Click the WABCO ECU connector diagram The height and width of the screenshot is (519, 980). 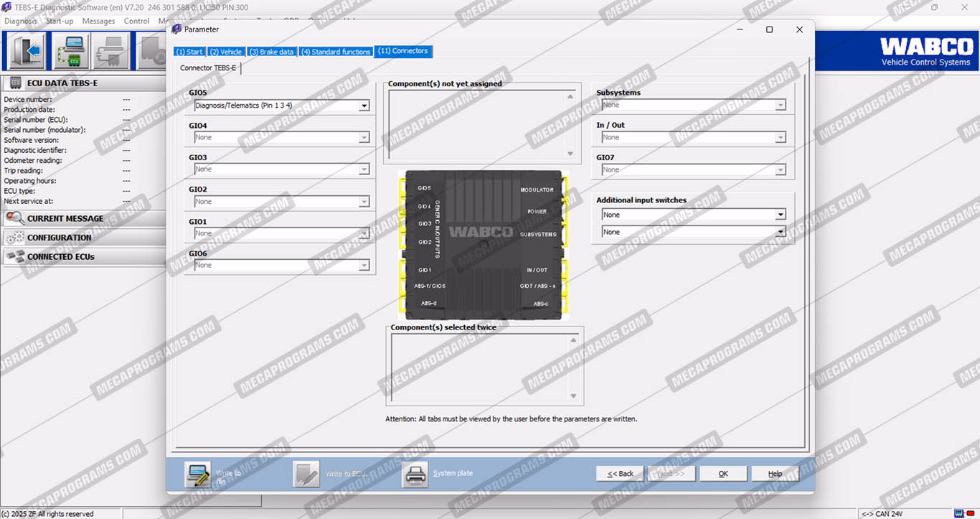click(x=484, y=245)
